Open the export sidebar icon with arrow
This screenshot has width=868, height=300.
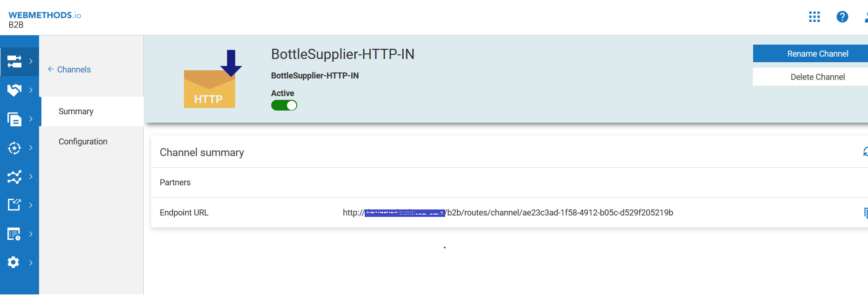click(14, 205)
